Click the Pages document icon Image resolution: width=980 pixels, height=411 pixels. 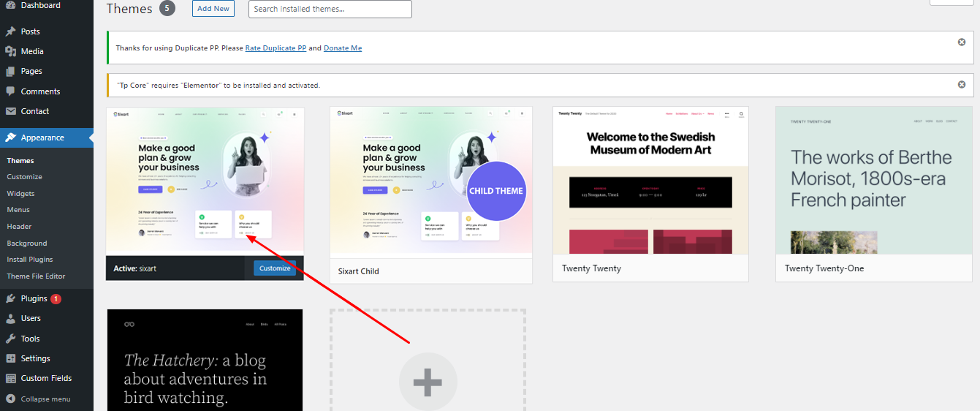point(10,71)
